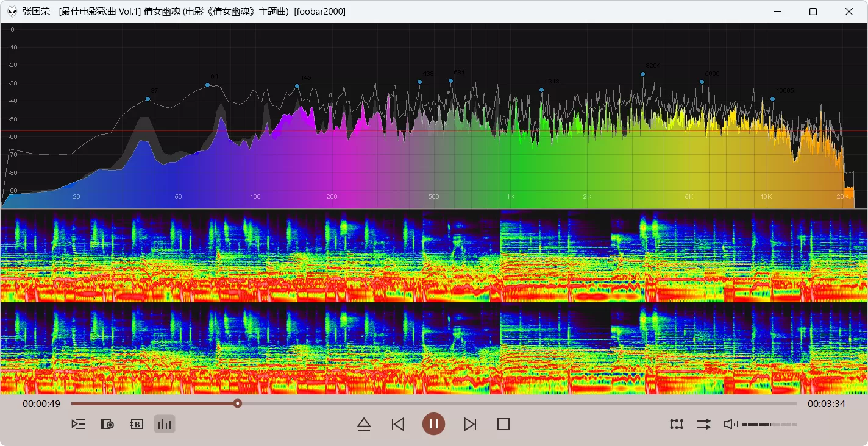Click the seek bar to jump playback position

point(427,403)
